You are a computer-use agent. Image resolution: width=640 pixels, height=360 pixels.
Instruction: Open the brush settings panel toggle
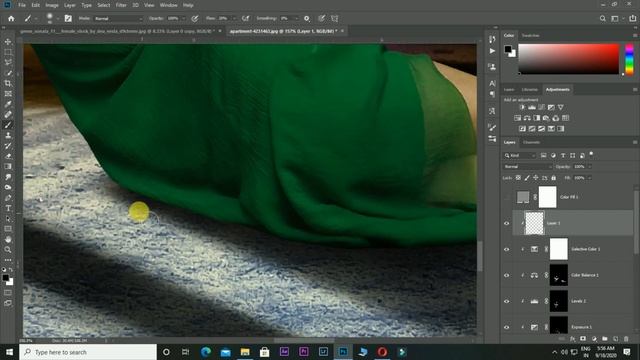click(68, 18)
